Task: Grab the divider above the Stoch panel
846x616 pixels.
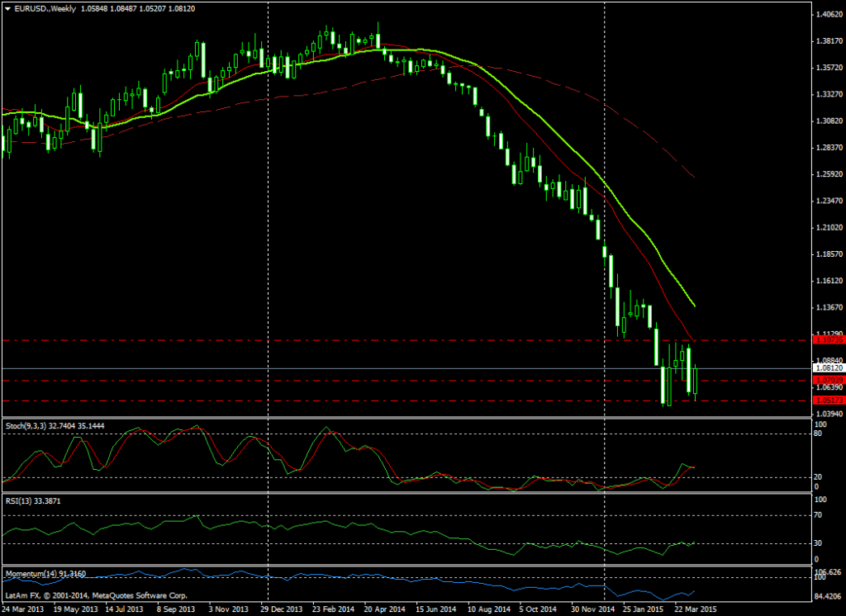Action: [405, 419]
